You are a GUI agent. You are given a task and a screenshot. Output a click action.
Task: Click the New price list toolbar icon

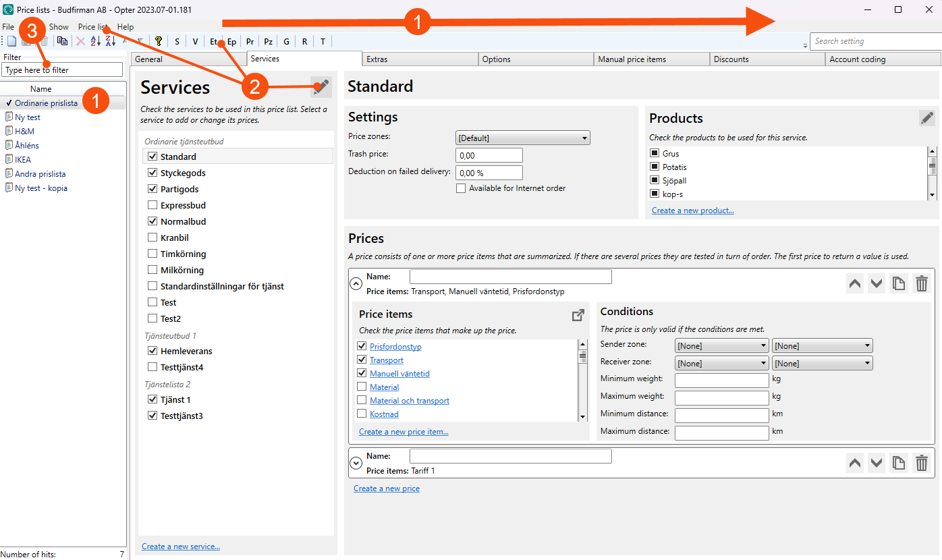11,41
